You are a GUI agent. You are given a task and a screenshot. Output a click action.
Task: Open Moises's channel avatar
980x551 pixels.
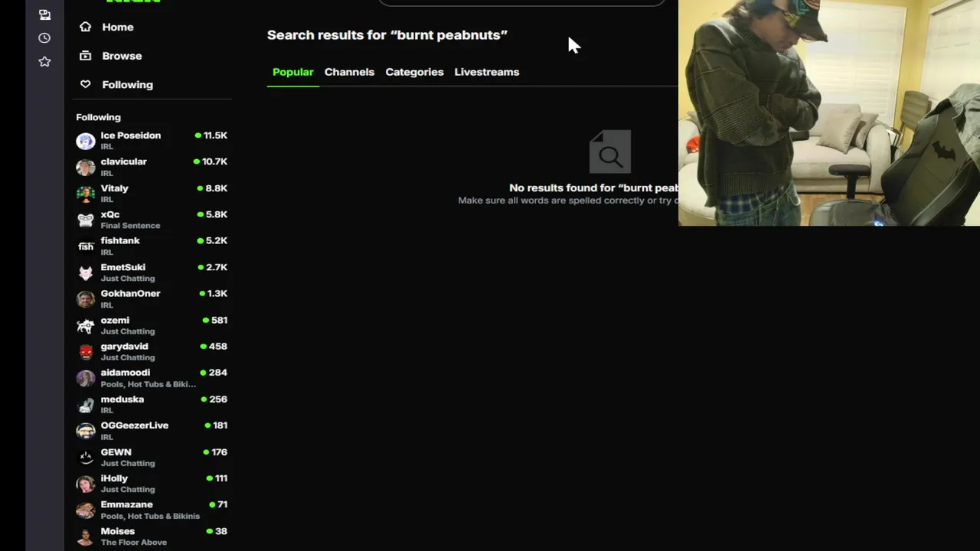[x=86, y=536]
